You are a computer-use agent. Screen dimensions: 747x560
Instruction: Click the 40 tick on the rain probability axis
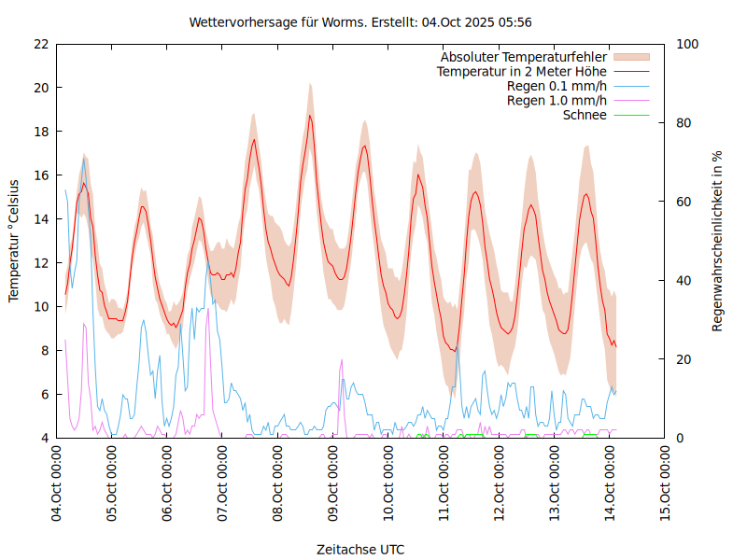[682, 281]
